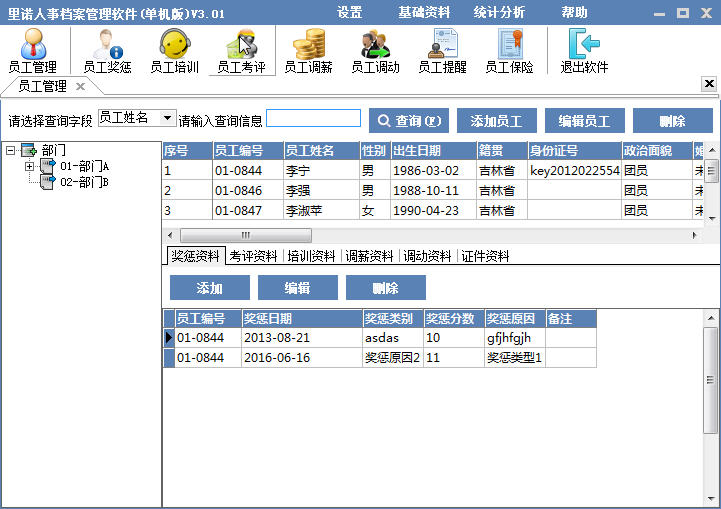Viewport: 721px width, 509px height.
Task: Open the 员工姓名 query field dropdown
Action: [168, 118]
